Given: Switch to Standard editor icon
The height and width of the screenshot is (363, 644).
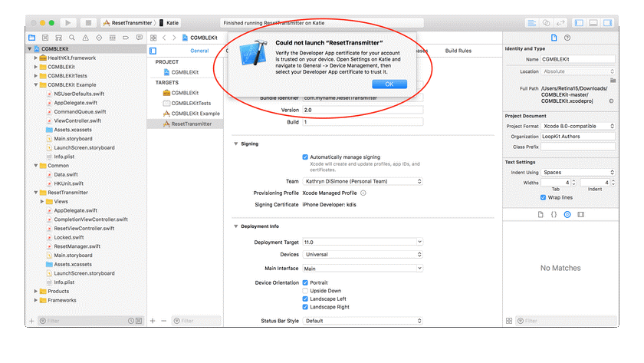Looking at the screenshot, I should [532, 22].
